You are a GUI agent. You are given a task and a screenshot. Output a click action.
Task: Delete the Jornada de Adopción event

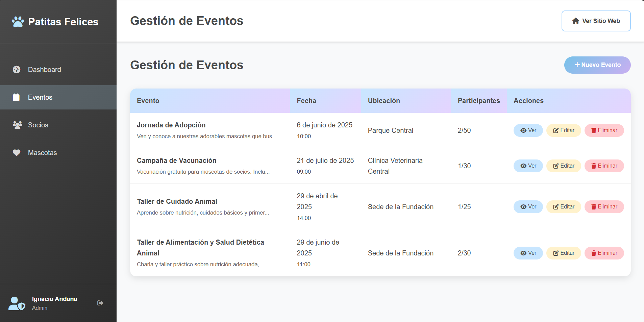point(604,130)
